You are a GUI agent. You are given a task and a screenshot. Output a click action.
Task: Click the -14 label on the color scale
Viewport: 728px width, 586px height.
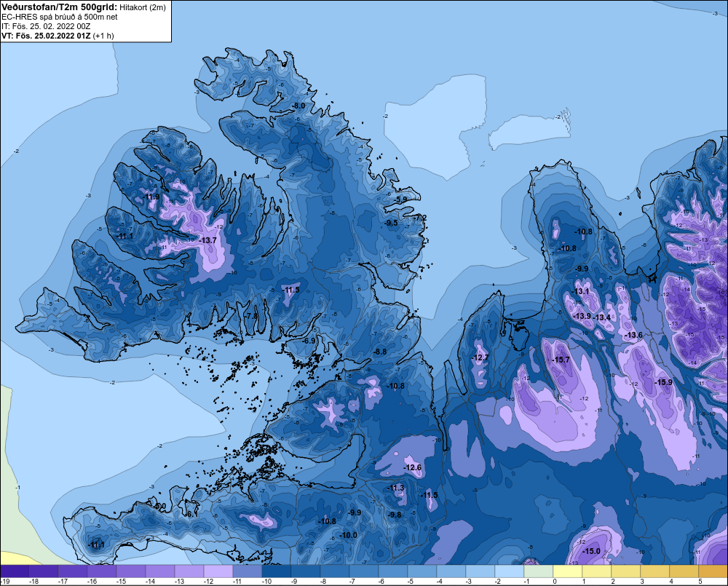pos(151,582)
